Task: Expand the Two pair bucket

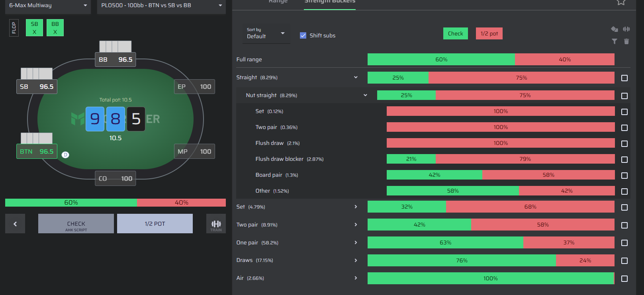Action: click(x=356, y=225)
